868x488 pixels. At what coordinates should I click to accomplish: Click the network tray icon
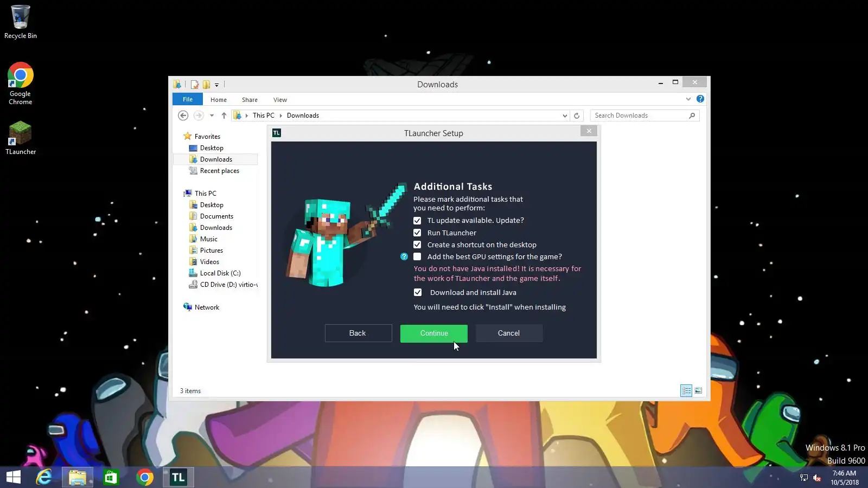(x=804, y=478)
